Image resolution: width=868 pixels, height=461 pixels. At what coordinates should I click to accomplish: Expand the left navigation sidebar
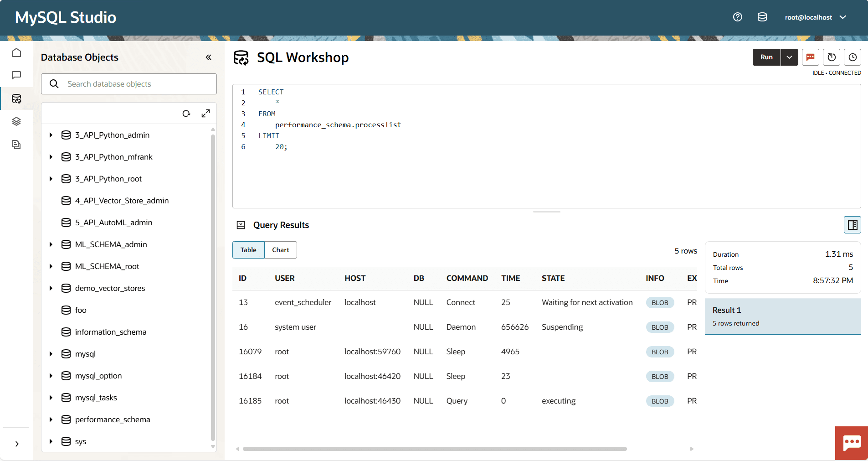(17, 444)
